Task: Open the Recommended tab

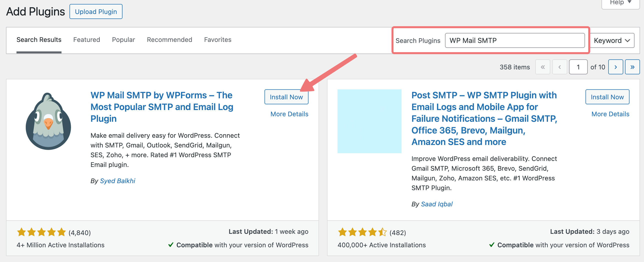Action: 169,40
